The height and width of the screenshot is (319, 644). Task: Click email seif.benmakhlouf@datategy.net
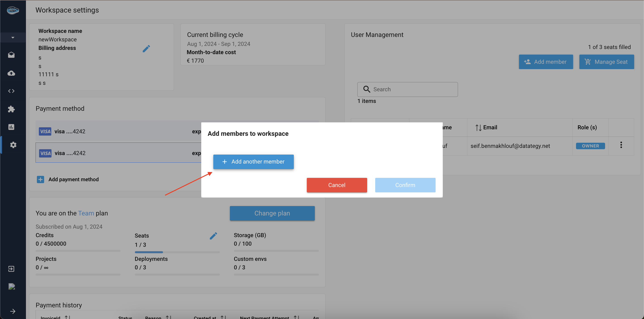pyautogui.click(x=510, y=146)
